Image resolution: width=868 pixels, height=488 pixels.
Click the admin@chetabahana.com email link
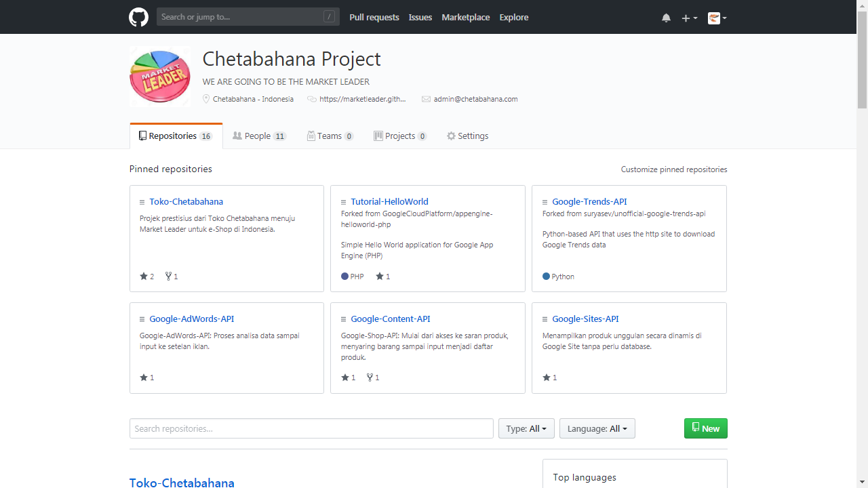pos(476,99)
